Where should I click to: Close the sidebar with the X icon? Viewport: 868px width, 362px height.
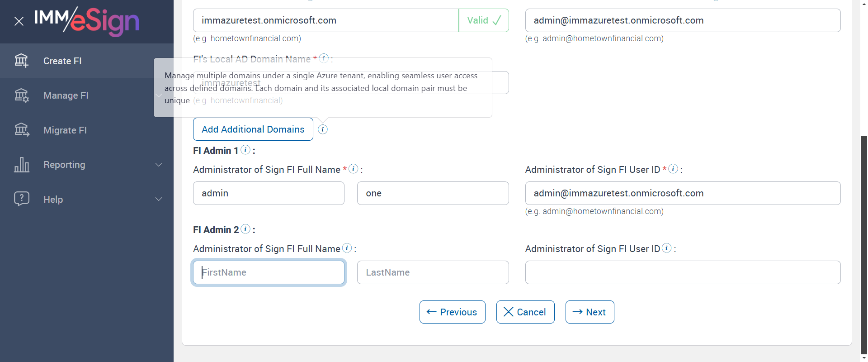coord(19,21)
